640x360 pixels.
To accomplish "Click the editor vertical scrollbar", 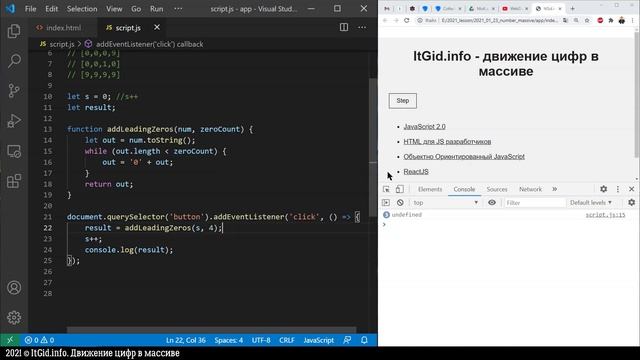I will [373, 147].
